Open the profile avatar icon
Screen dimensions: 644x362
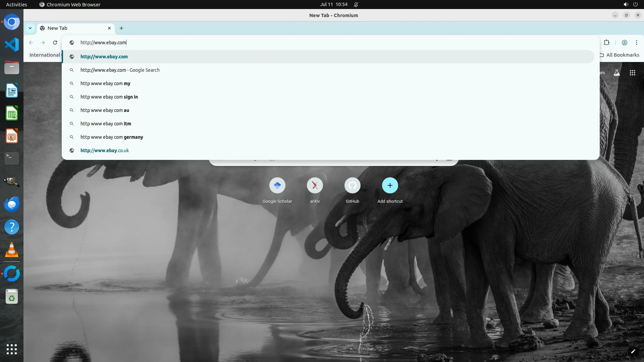pos(625,43)
